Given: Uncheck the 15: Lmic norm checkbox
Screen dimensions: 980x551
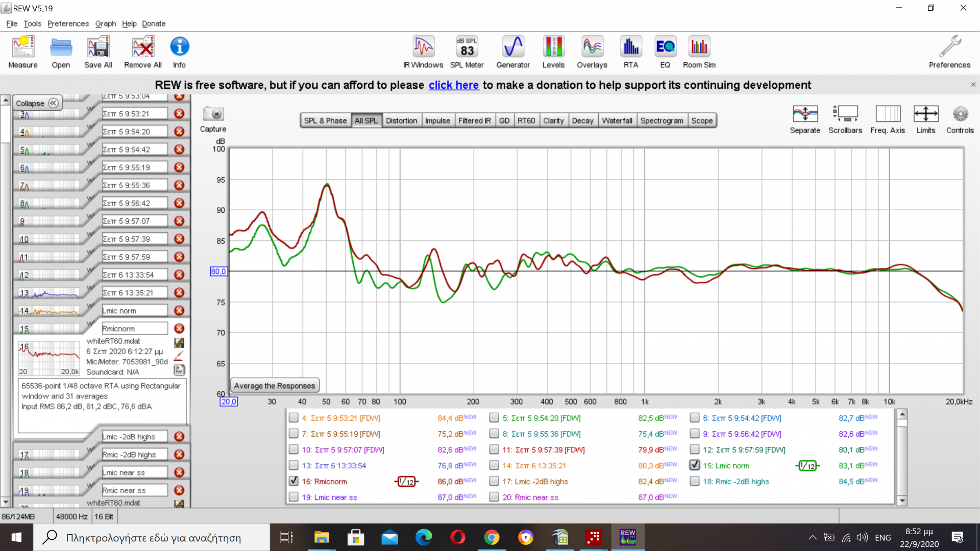Looking at the screenshot, I should click(x=694, y=465).
